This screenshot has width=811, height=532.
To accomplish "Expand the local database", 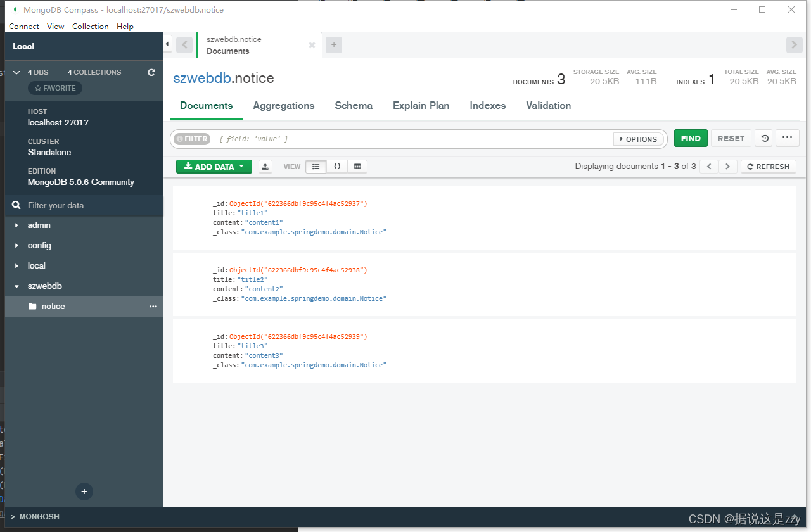I will 16,266.
